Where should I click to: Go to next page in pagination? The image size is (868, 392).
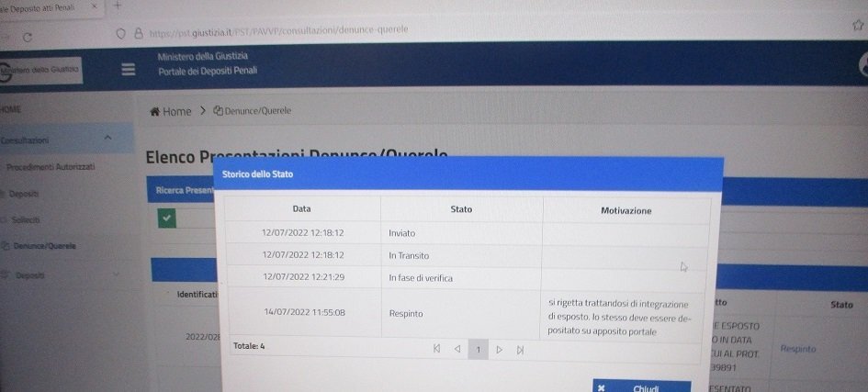[499, 350]
